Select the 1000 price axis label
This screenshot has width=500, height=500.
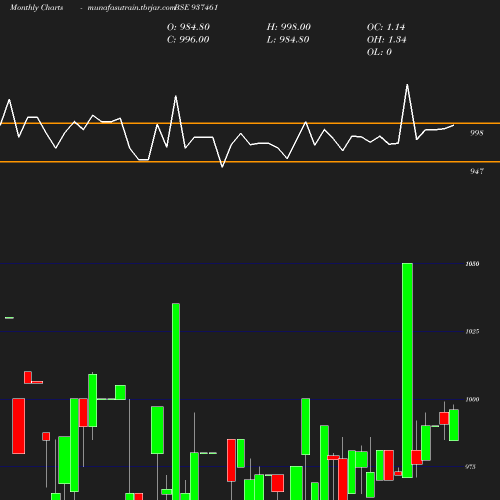pyautogui.click(x=472, y=399)
